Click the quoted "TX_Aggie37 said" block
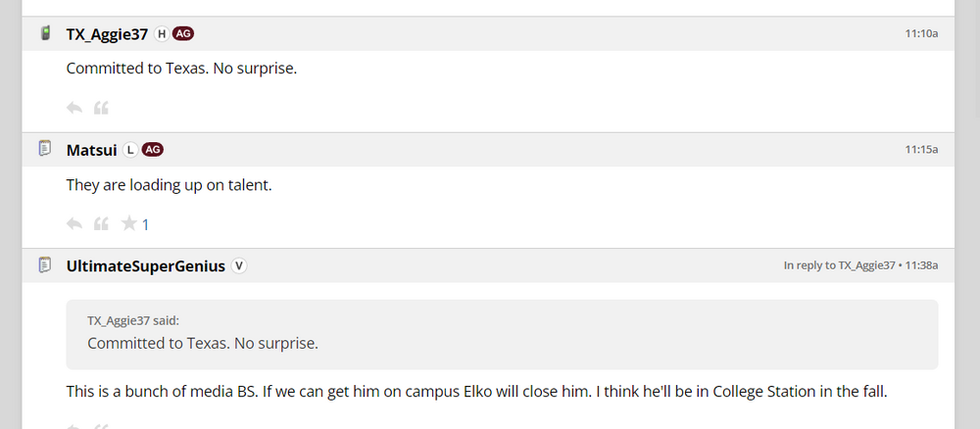Image resolution: width=980 pixels, height=429 pixels. coord(502,333)
